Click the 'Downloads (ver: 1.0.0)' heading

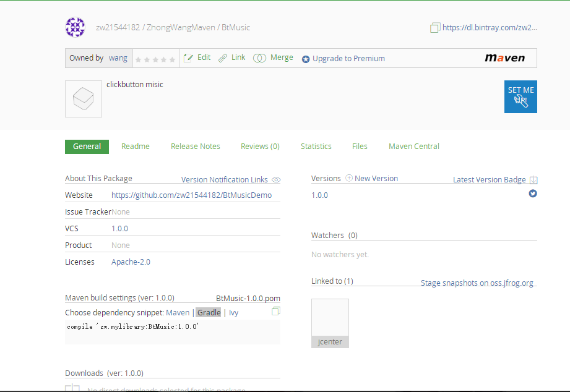coord(105,373)
